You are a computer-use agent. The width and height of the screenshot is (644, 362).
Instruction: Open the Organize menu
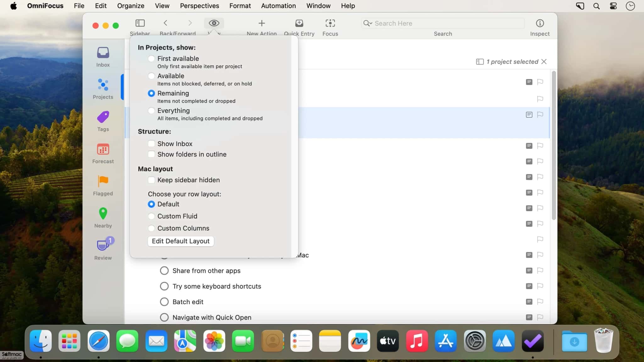130,6
